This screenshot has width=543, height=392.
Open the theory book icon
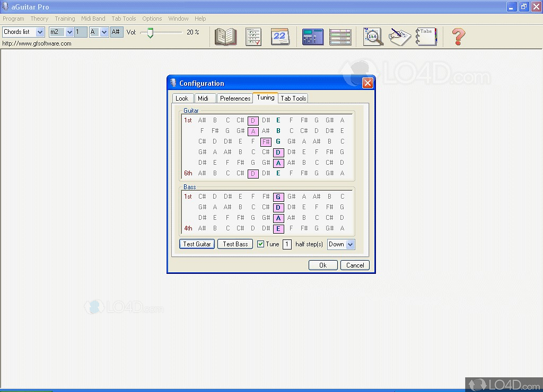[225, 37]
